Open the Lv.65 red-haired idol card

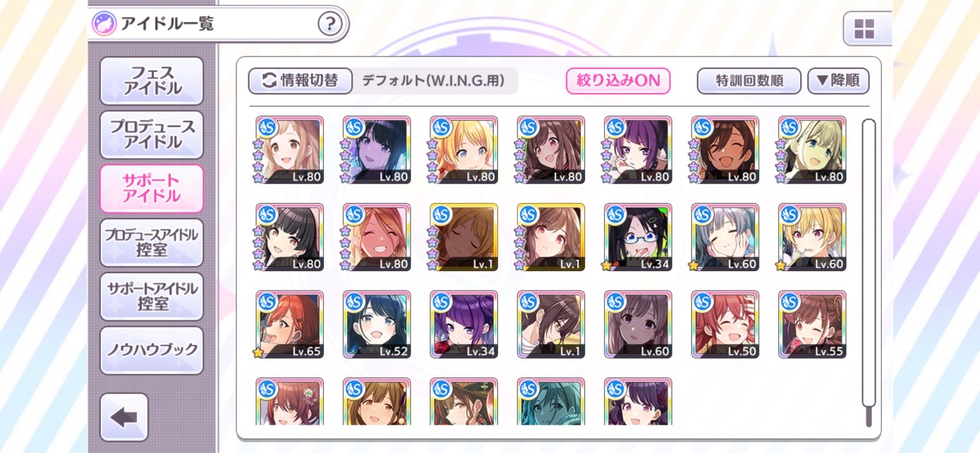(290, 325)
